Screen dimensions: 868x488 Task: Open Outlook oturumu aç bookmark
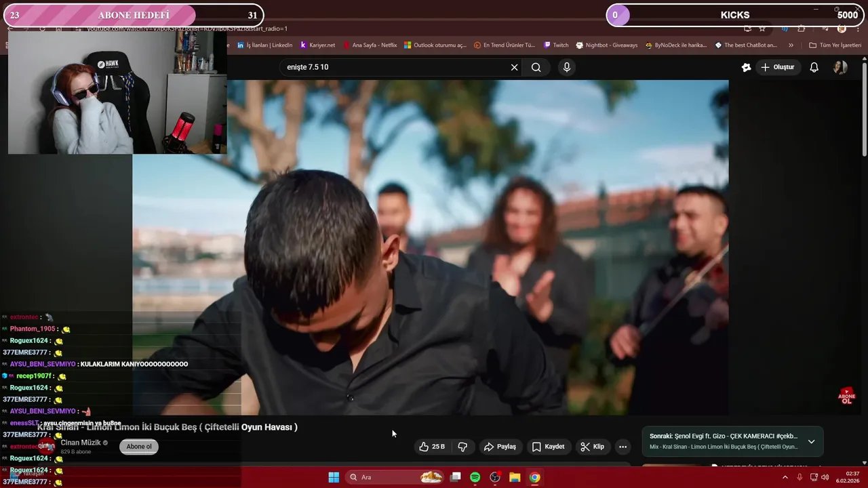click(x=435, y=45)
